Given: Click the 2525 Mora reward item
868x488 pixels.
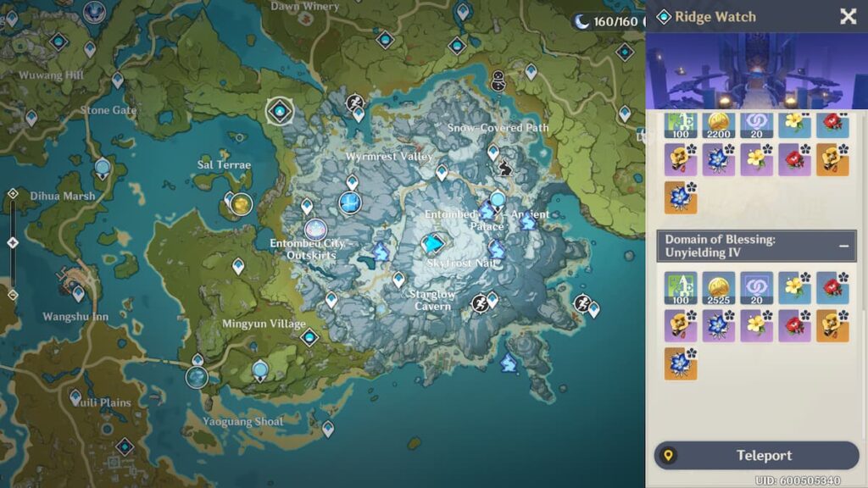Looking at the screenshot, I should (x=719, y=289).
